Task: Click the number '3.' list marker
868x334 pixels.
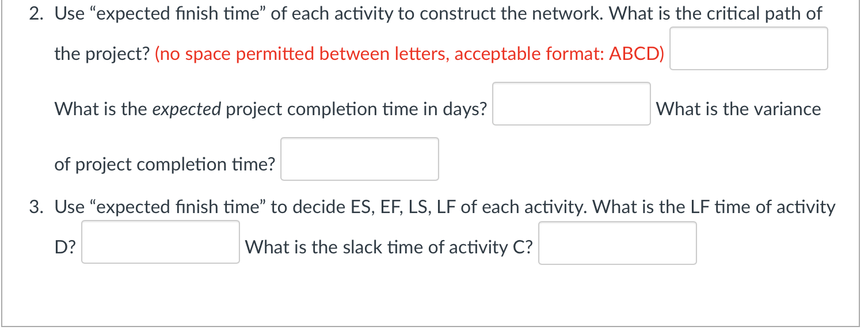Action: 36,207
